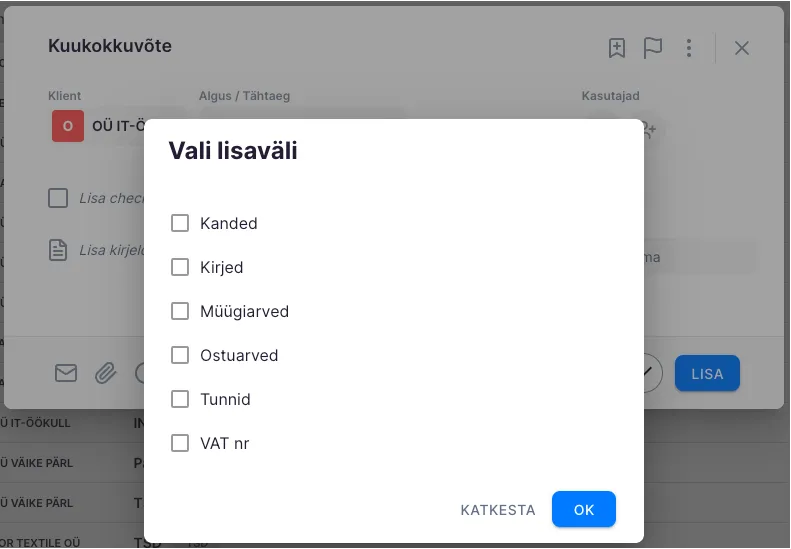Click the Lisa kirjeldus description field

point(111,250)
